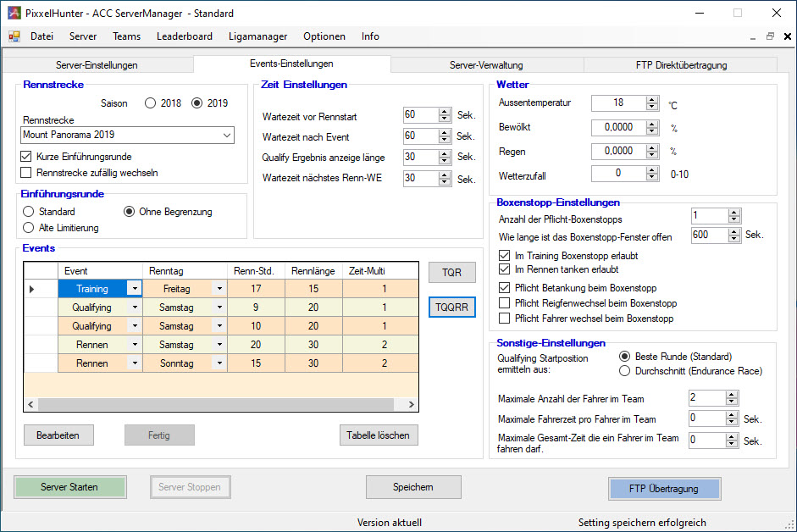Viewport: 797px width, 532px height.
Task: Switch to the Server-Verwaltung tab
Action: [x=487, y=64]
